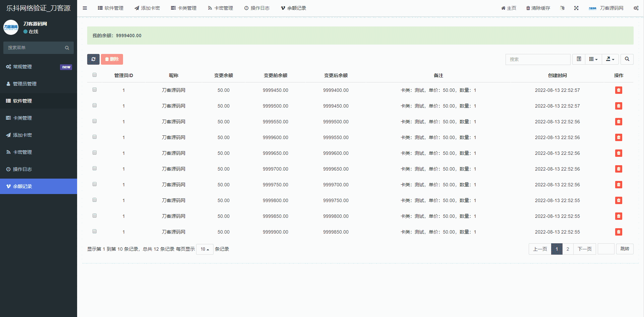The image size is (644, 317).
Task: Check the select-all checkbox in table header
Action: click(x=95, y=75)
